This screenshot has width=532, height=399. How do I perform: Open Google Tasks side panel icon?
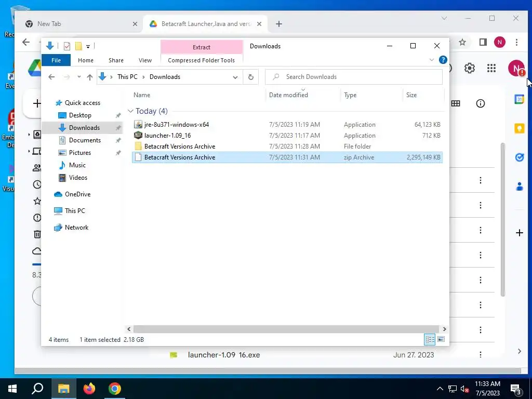520,157
